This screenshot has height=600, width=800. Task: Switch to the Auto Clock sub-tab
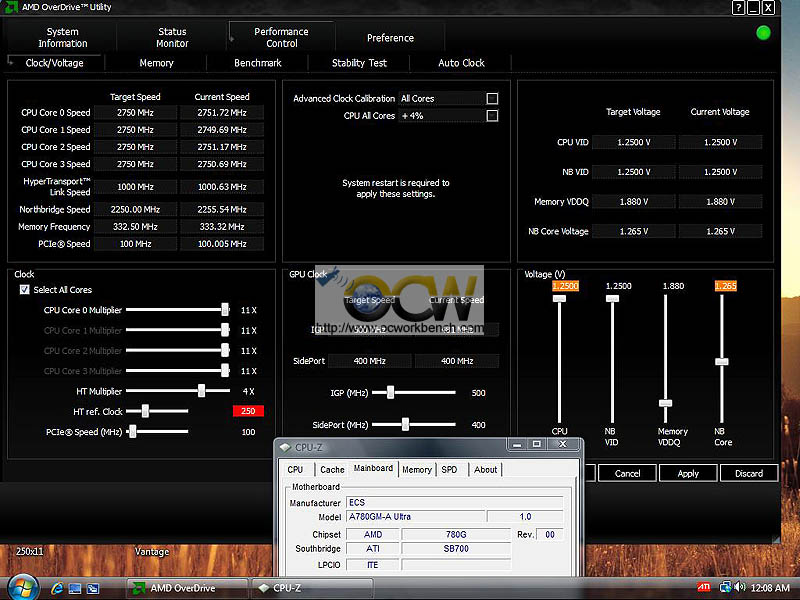[x=461, y=63]
